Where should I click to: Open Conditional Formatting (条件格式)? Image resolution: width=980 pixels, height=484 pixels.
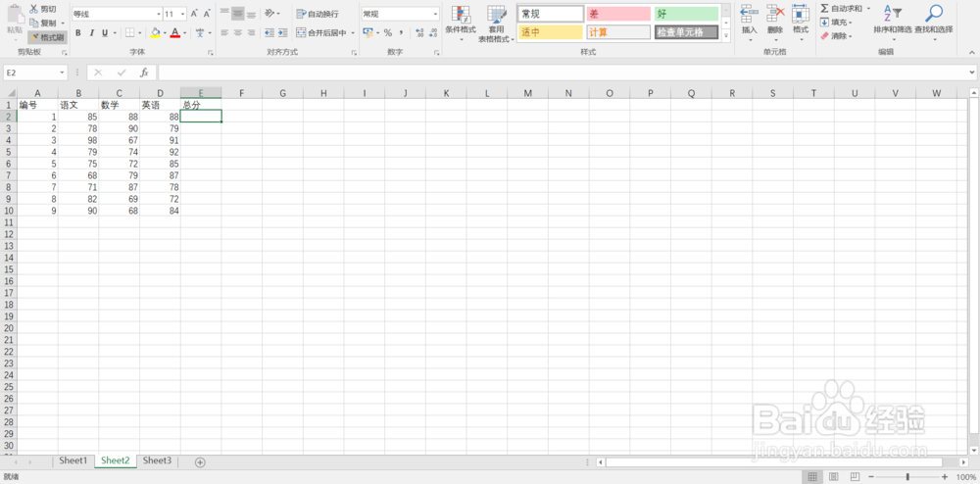click(x=461, y=24)
